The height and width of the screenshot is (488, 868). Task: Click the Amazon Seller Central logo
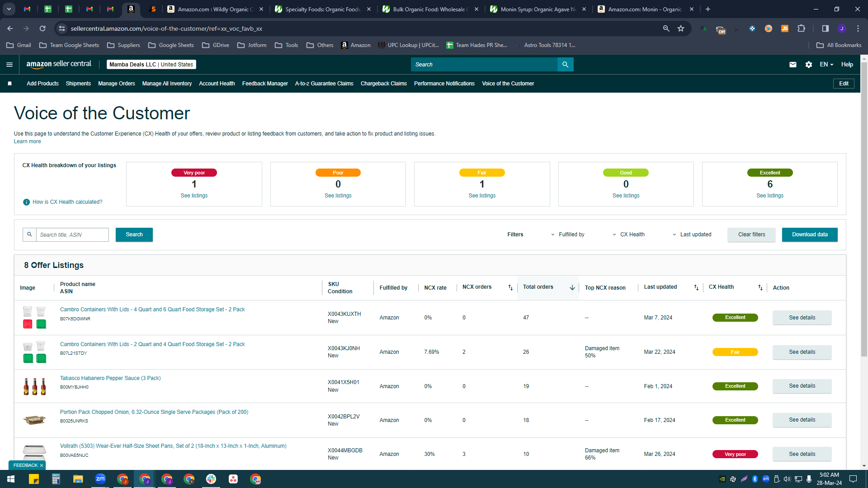click(x=59, y=64)
